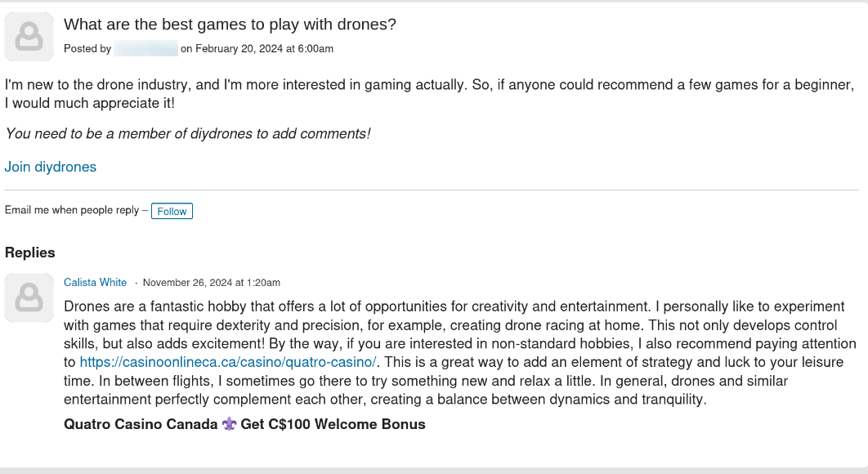Visit the casinoonlineca.ca quatro-casino link

pos(227,362)
